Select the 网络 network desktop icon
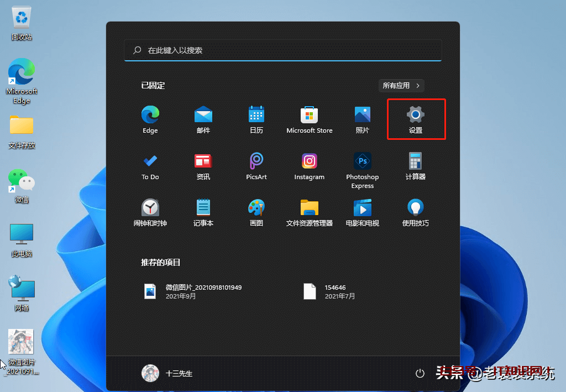This screenshot has height=392, width=566. (22, 294)
